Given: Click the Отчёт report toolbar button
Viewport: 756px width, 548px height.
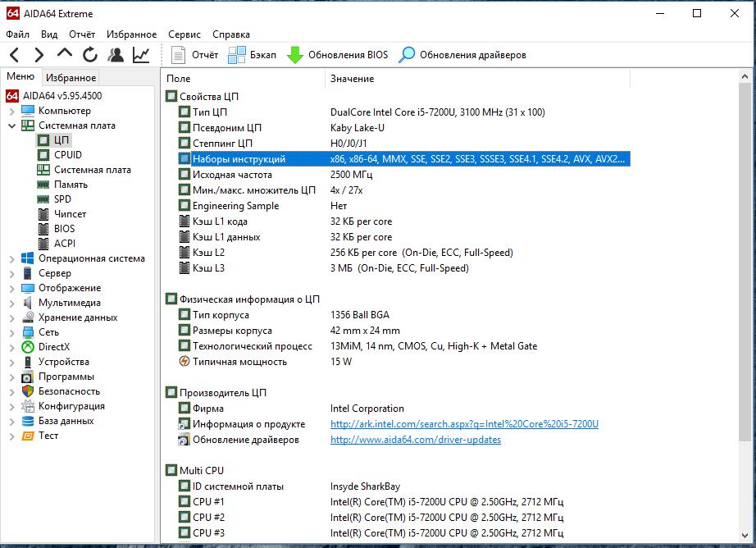Looking at the screenshot, I should pos(195,55).
